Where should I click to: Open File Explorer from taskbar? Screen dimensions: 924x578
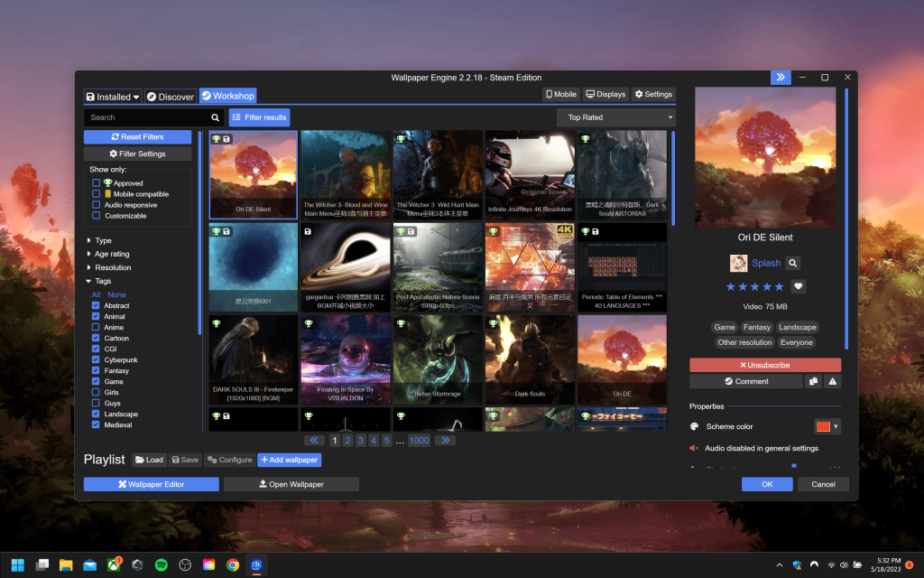65,565
